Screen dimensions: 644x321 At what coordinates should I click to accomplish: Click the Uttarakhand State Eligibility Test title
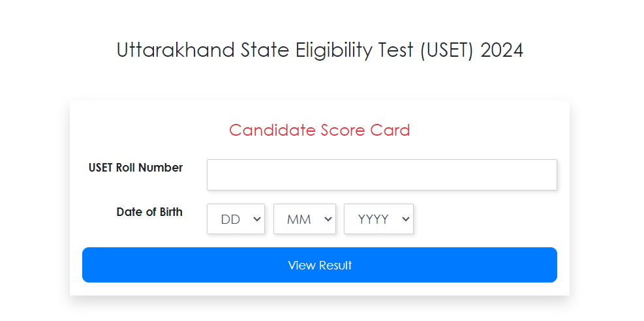(320, 50)
